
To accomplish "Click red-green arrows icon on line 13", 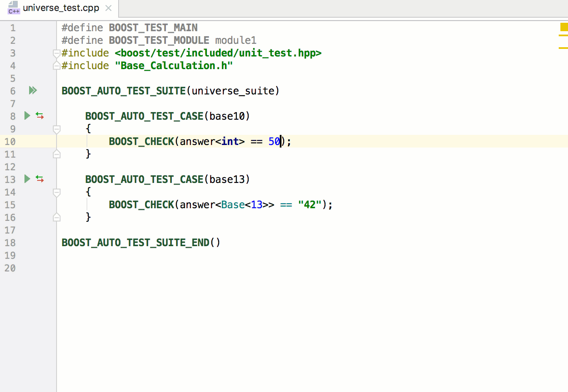I will point(40,179).
